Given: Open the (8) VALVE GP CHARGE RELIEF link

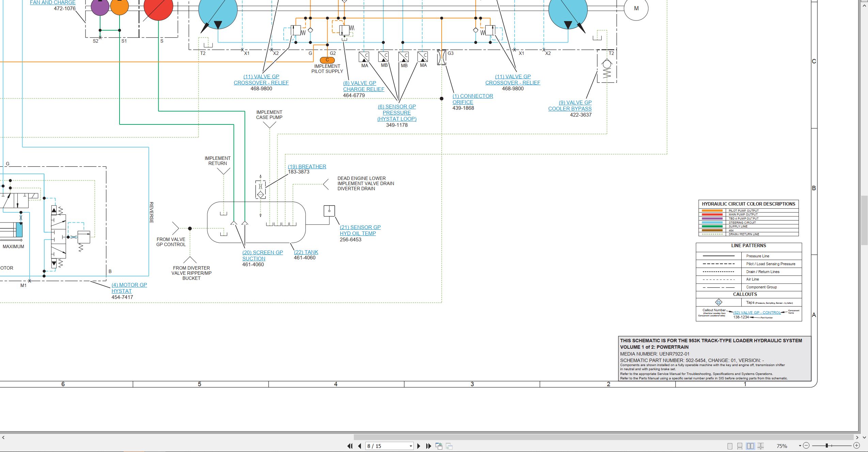Looking at the screenshot, I should 363,86.
